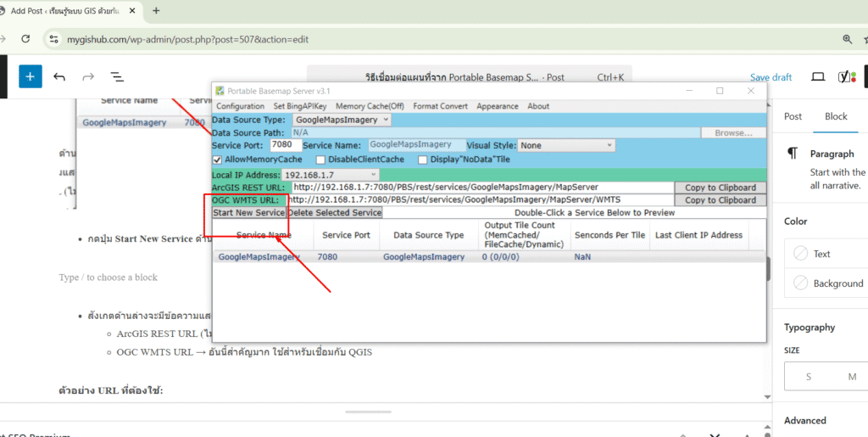Click the Background color swatch circle
868x437 pixels.
(800, 283)
